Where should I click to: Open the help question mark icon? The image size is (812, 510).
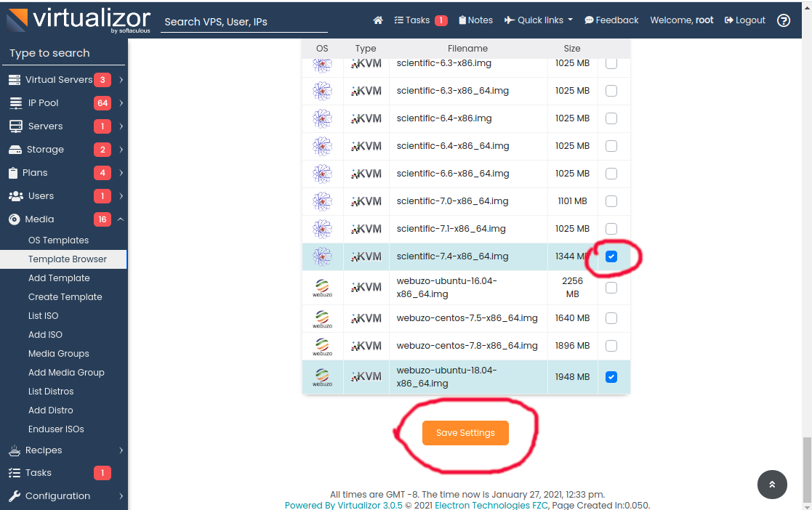[x=783, y=20]
